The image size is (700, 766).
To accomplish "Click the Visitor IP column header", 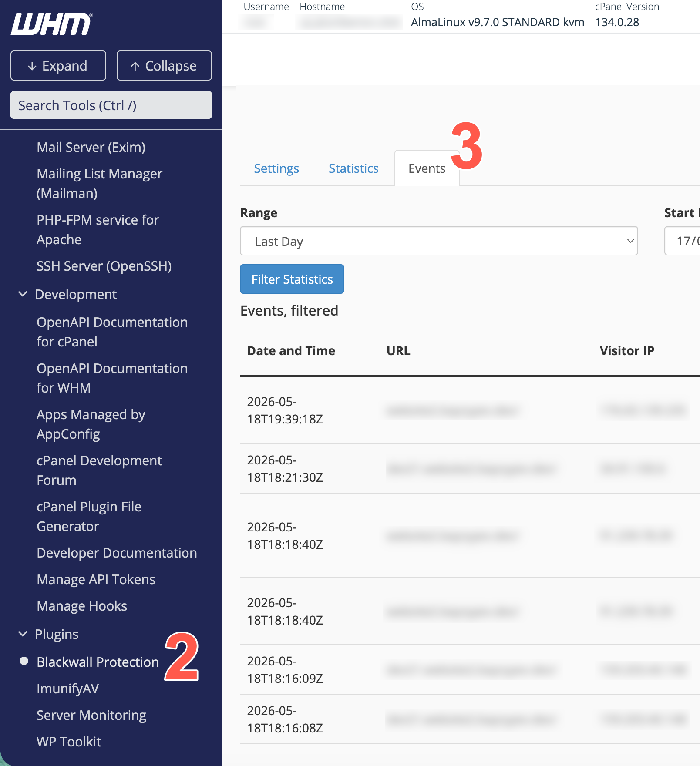I will tap(627, 351).
